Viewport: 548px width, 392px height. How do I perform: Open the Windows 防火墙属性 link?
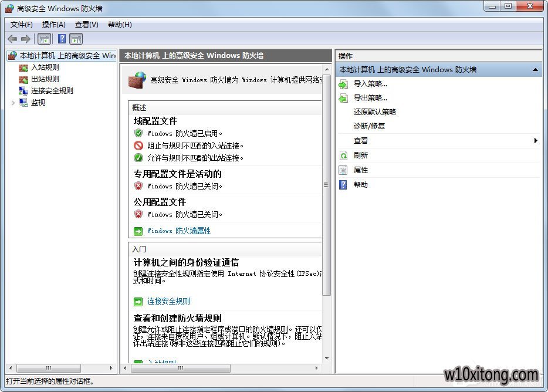179,231
